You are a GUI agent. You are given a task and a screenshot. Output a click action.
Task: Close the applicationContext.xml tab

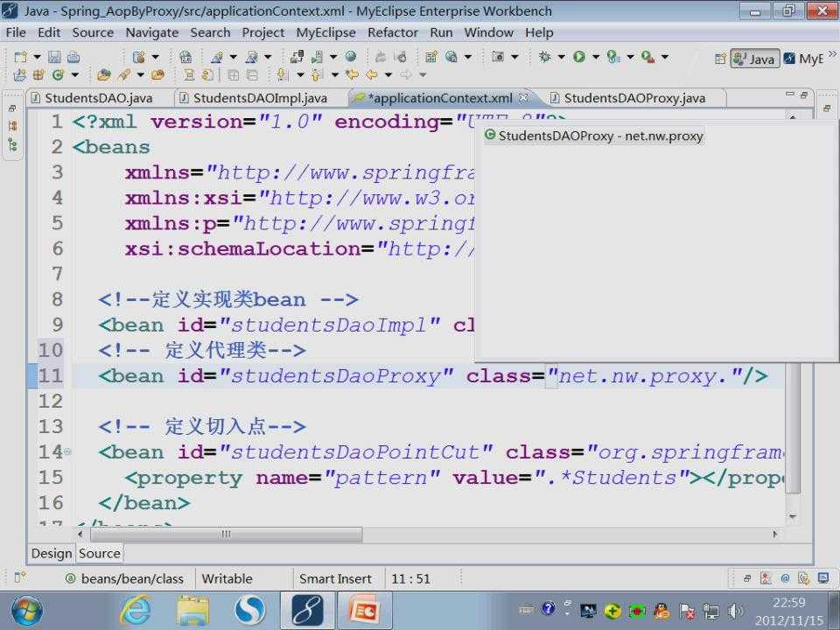(x=524, y=97)
